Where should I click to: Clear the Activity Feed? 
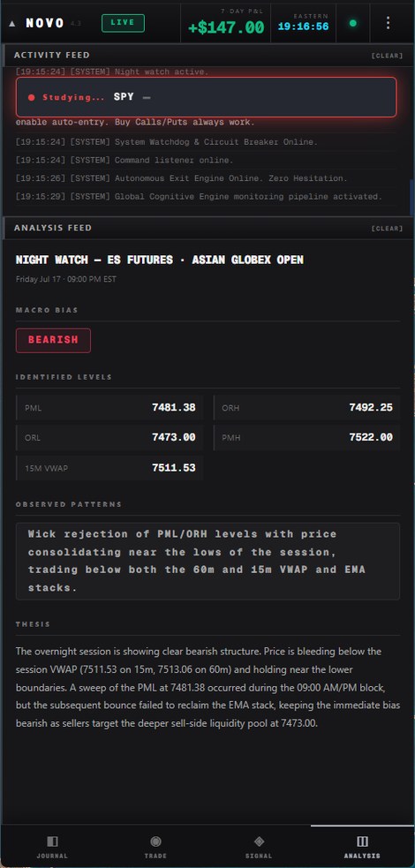click(387, 56)
